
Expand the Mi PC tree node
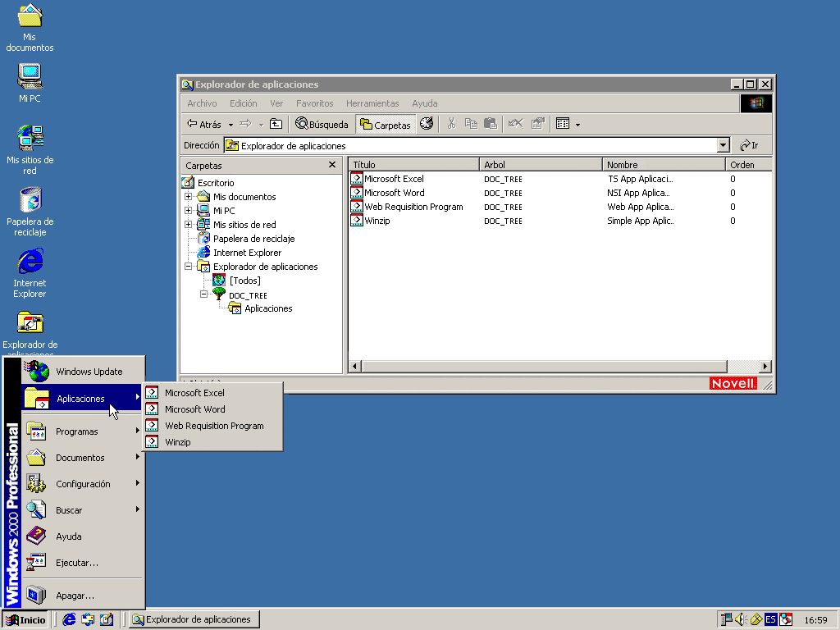[x=189, y=211]
